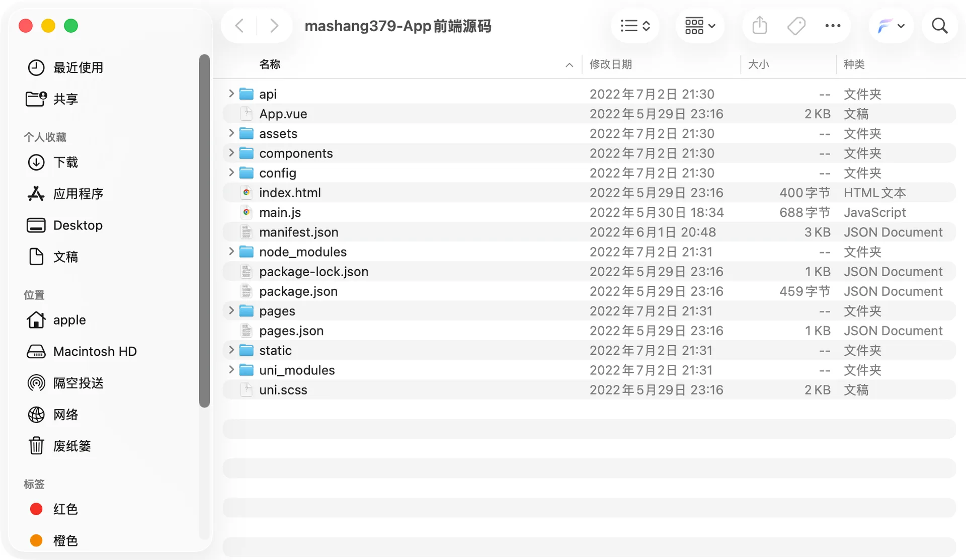Click the tag icon in toolbar
The image size is (966, 560).
pos(796,26)
